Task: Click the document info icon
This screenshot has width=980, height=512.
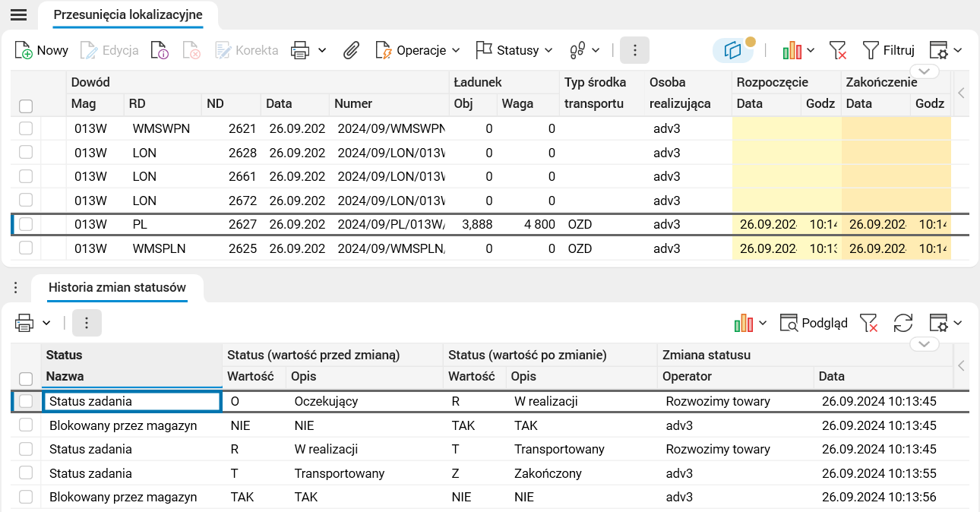Action: point(160,50)
